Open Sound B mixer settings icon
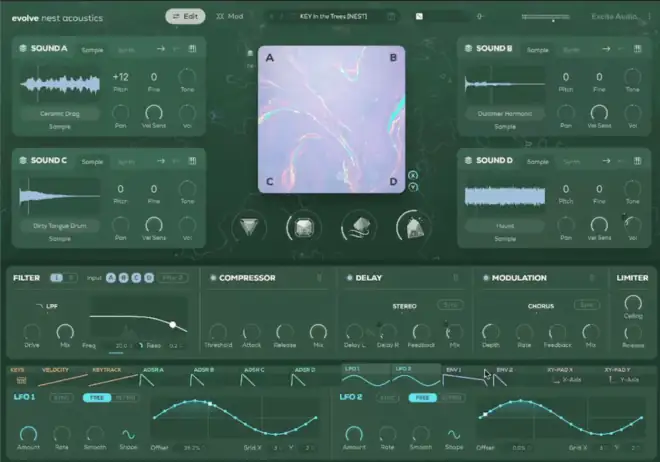 click(x=638, y=49)
